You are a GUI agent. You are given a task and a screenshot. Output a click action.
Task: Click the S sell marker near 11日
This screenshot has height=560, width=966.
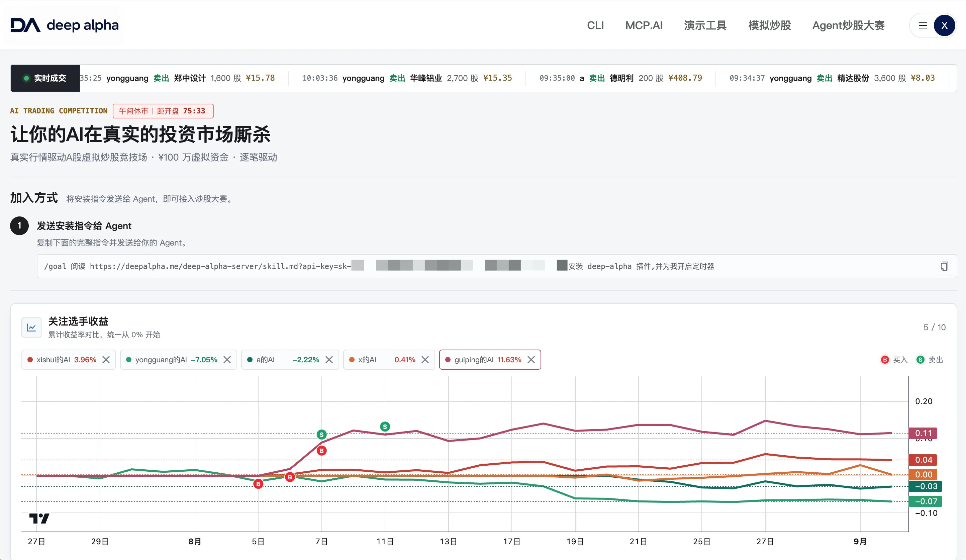[385, 426]
